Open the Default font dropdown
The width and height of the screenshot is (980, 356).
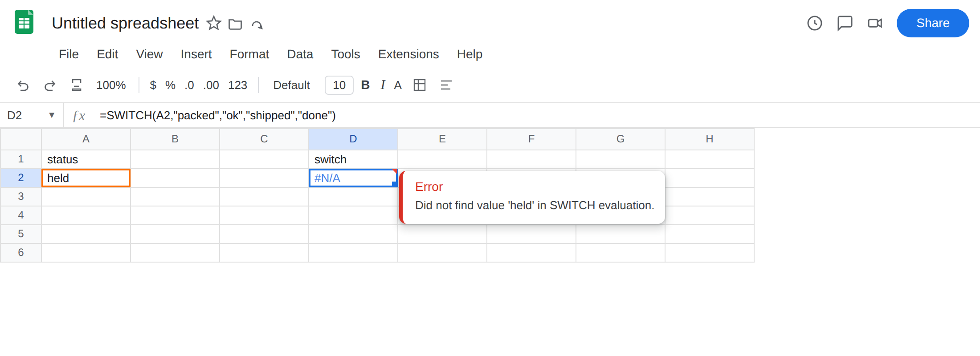(x=291, y=85)
